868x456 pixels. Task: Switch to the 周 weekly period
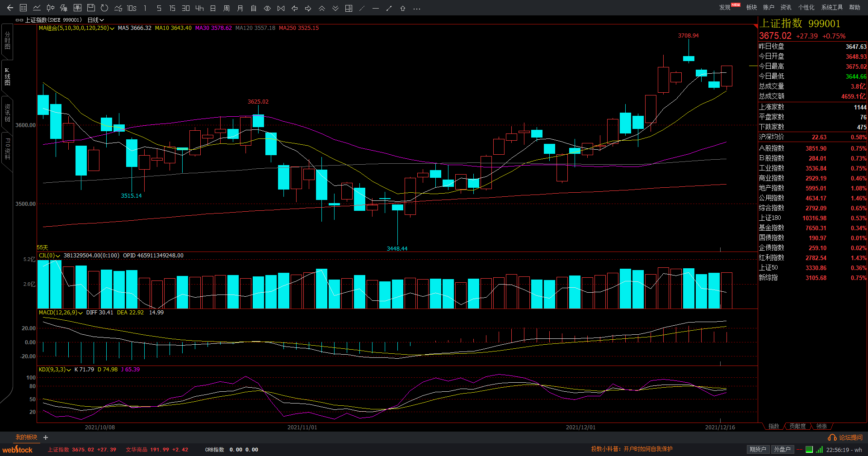226,8
